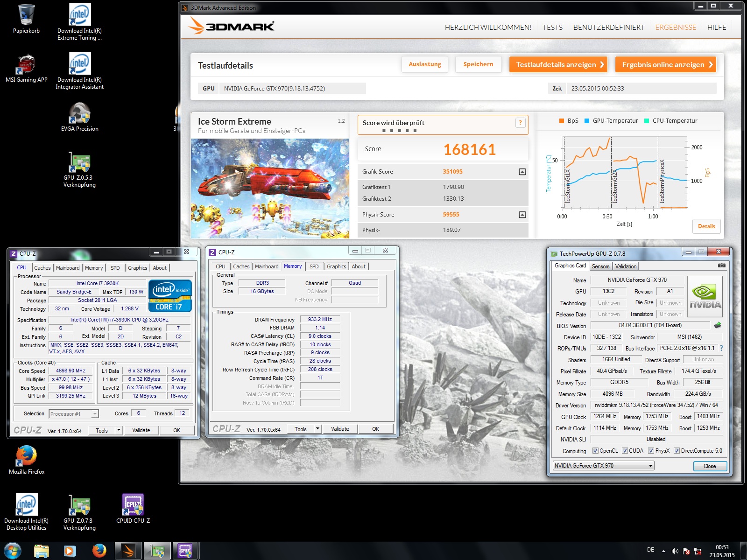Open Graphics tab in left CPU-Z window

pos(138,268)
